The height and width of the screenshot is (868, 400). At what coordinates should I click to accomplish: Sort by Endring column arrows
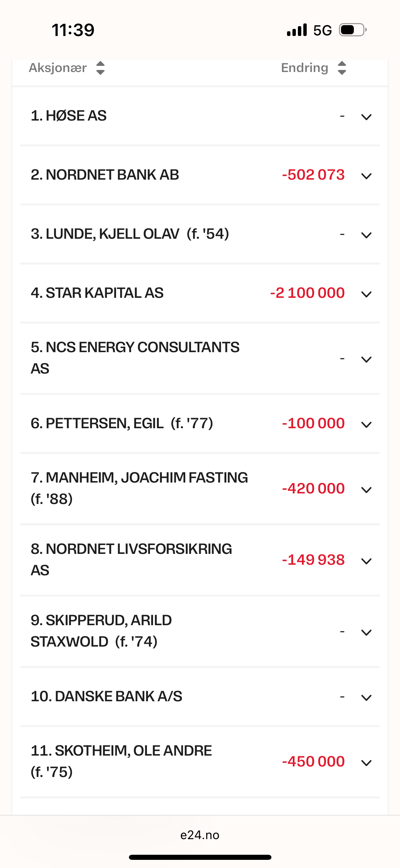point(342,68)
